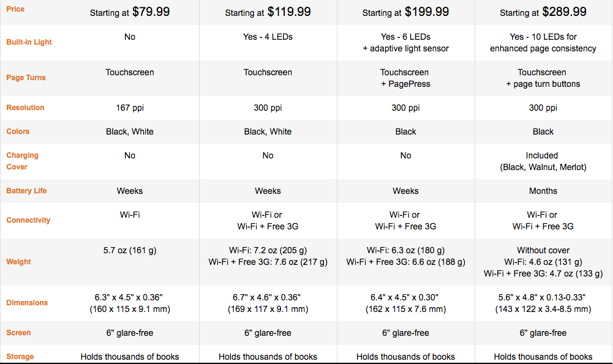Click the Dimensions row label

click(27, 303)
